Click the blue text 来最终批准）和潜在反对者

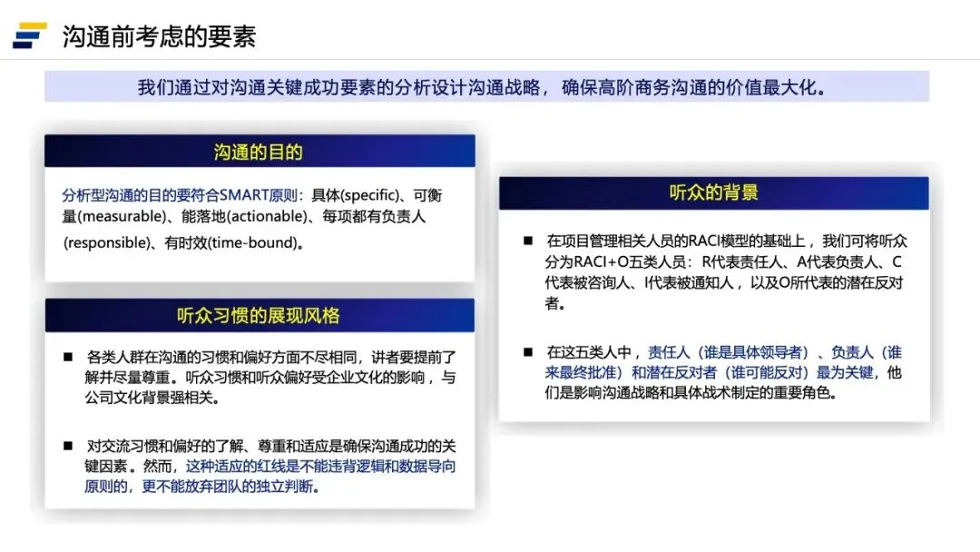[x=710, y=372]
